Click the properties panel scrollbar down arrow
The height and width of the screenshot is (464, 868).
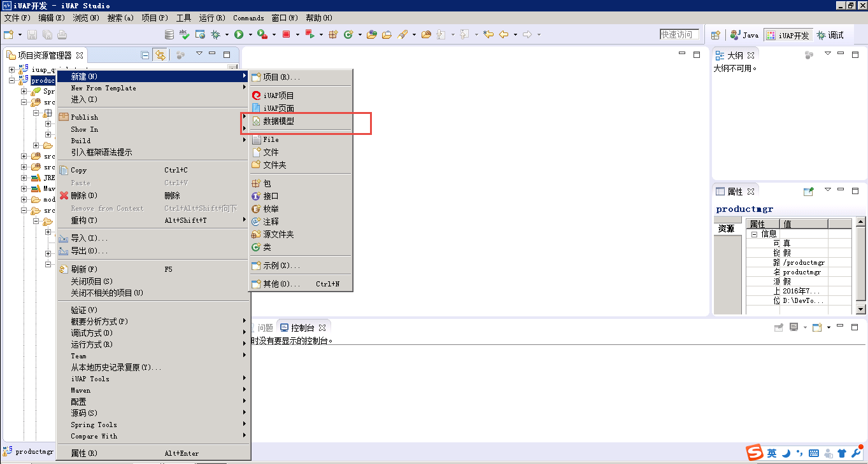pyautogui.click(x=860, y=309)
